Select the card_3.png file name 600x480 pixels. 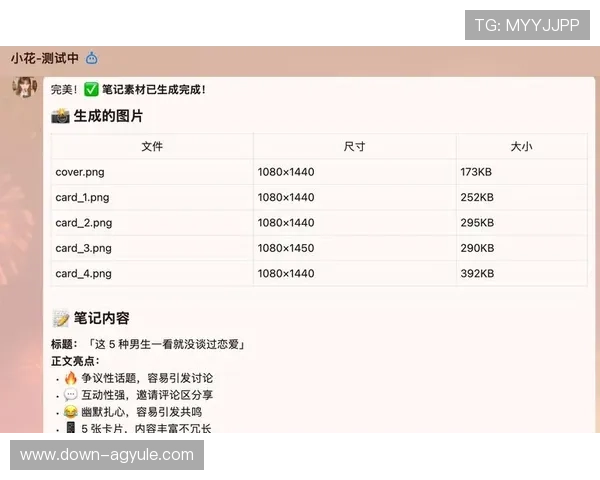(x=84, y=248)
